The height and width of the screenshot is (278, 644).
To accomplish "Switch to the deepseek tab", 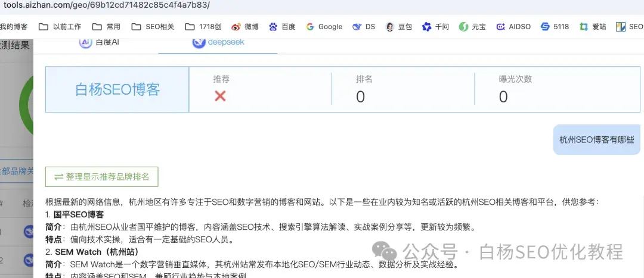I will tap(218, 42).
